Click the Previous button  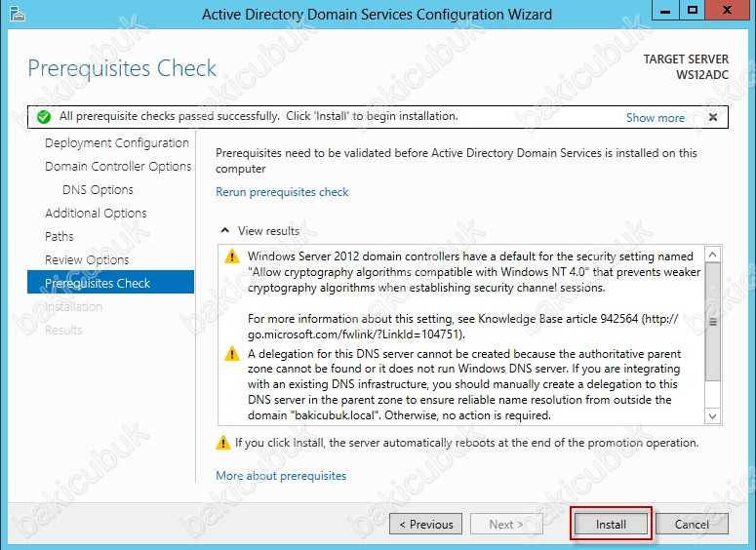click(425, 524)
